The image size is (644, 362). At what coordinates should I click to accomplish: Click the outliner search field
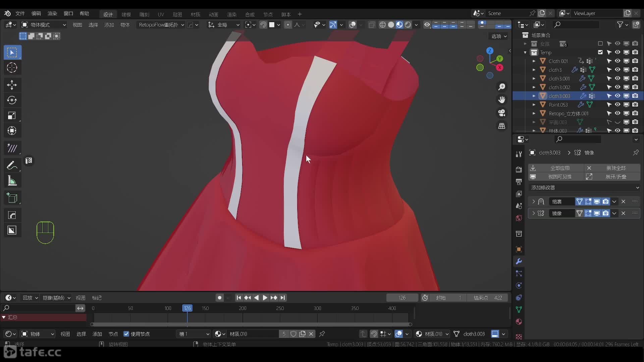pos(576,25)
